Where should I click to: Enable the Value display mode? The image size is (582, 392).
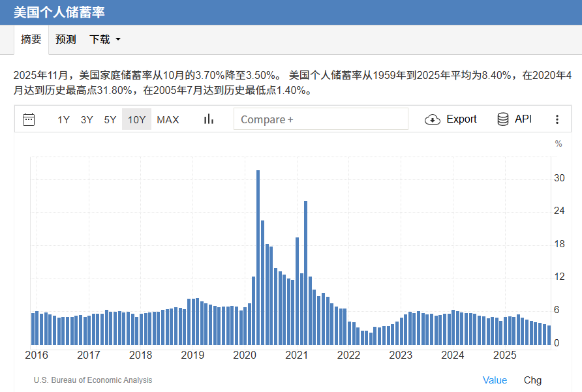pos(495,380)
